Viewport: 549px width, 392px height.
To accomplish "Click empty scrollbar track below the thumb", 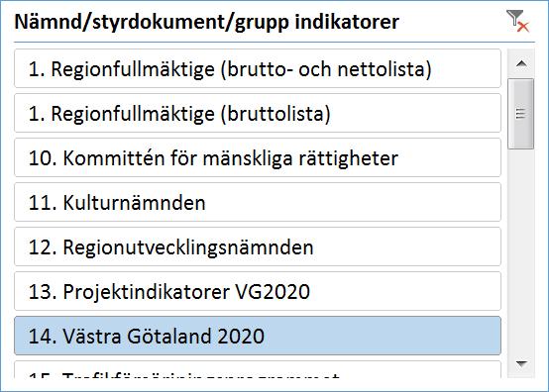I will pos(521,249).
